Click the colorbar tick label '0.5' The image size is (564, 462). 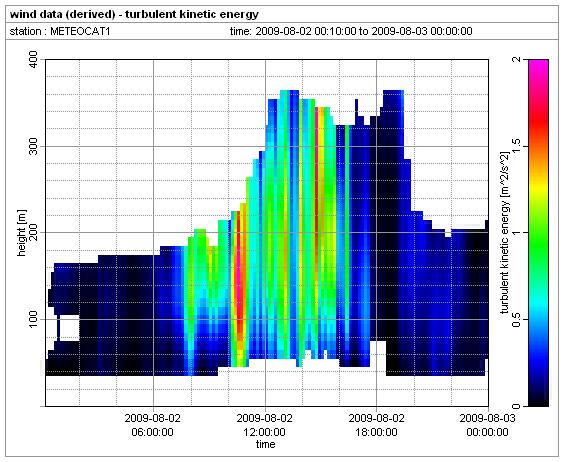[x=516, y=319]
